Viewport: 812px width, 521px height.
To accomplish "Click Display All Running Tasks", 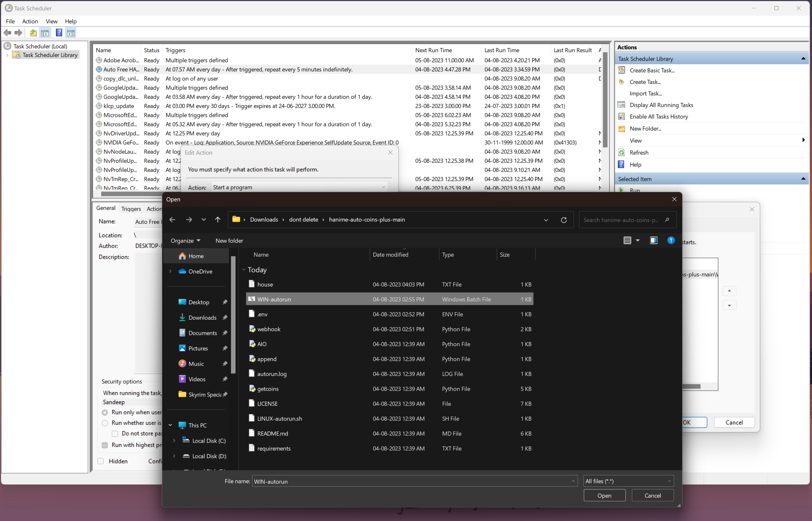I will tap(661, 105).
